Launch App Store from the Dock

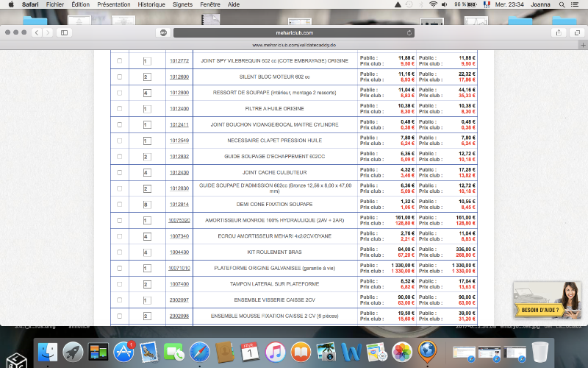(123, 353)
